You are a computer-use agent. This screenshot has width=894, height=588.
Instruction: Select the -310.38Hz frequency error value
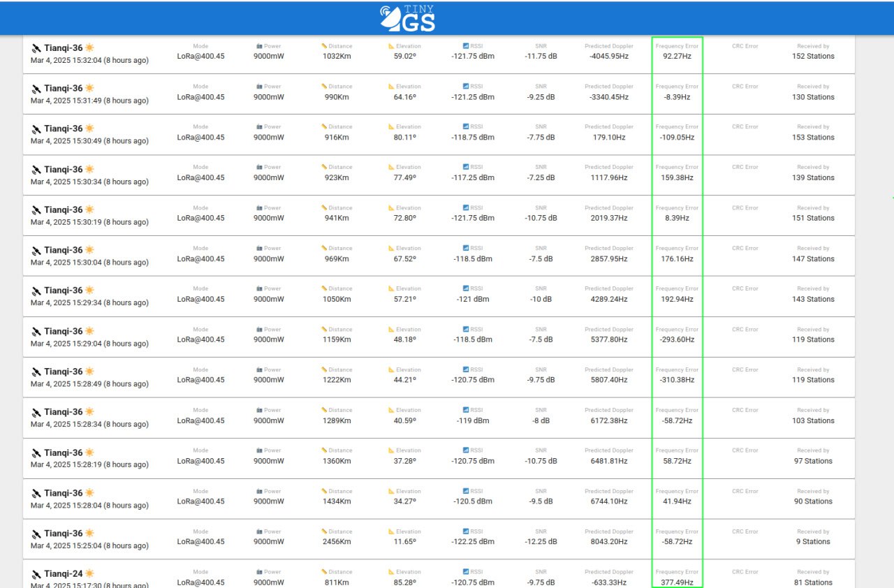click(677, 381)
